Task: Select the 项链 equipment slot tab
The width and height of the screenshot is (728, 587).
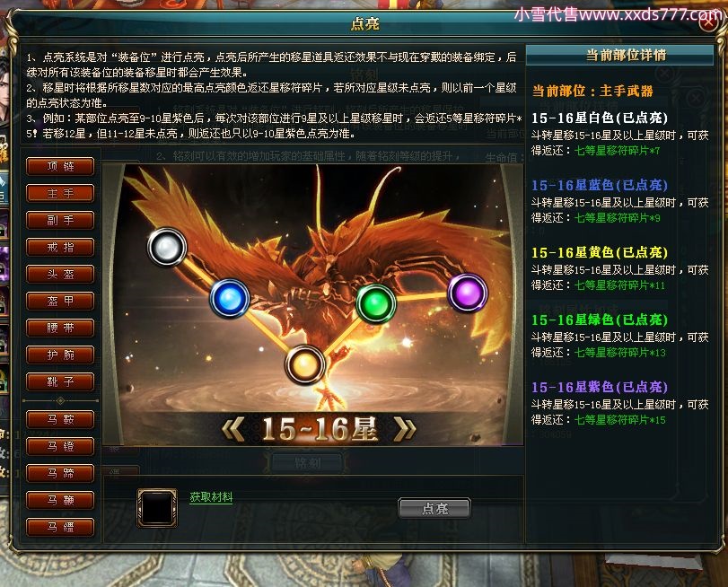Action: 60,166
